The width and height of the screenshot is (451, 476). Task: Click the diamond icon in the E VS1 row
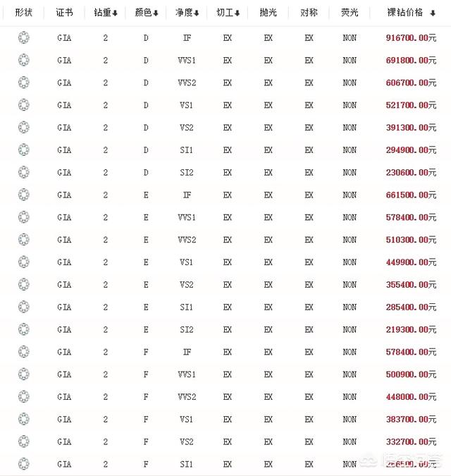tap(24, 262)
